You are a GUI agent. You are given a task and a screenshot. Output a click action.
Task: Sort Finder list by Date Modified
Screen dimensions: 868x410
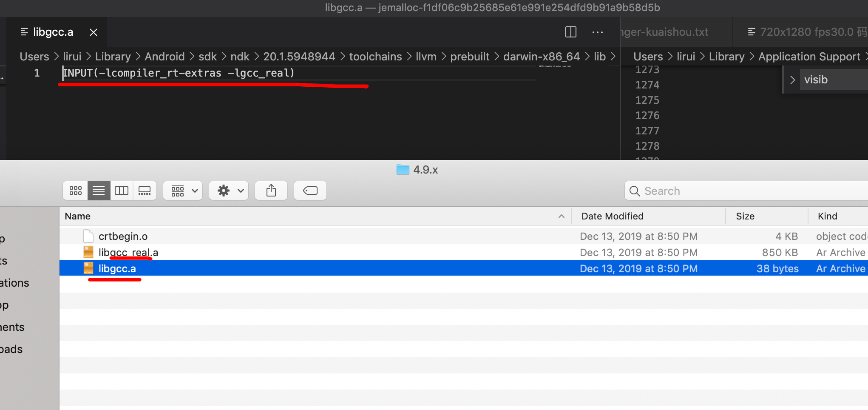tap(649, 216)
